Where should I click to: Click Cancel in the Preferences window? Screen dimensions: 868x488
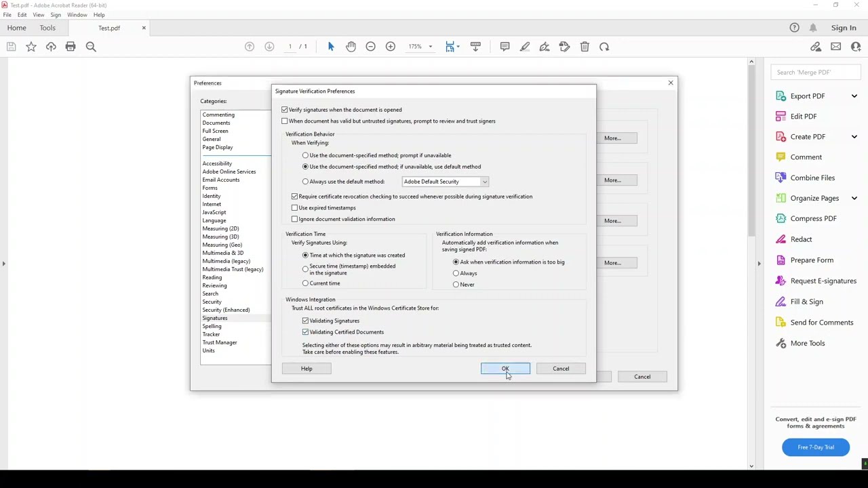click(x=642, y=377)
